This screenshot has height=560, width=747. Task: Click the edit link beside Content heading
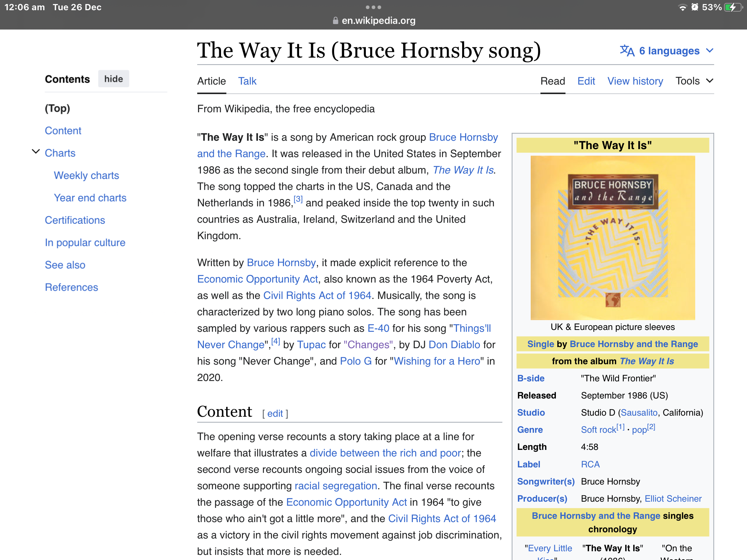pyautogui.click(x=275, y=413)
